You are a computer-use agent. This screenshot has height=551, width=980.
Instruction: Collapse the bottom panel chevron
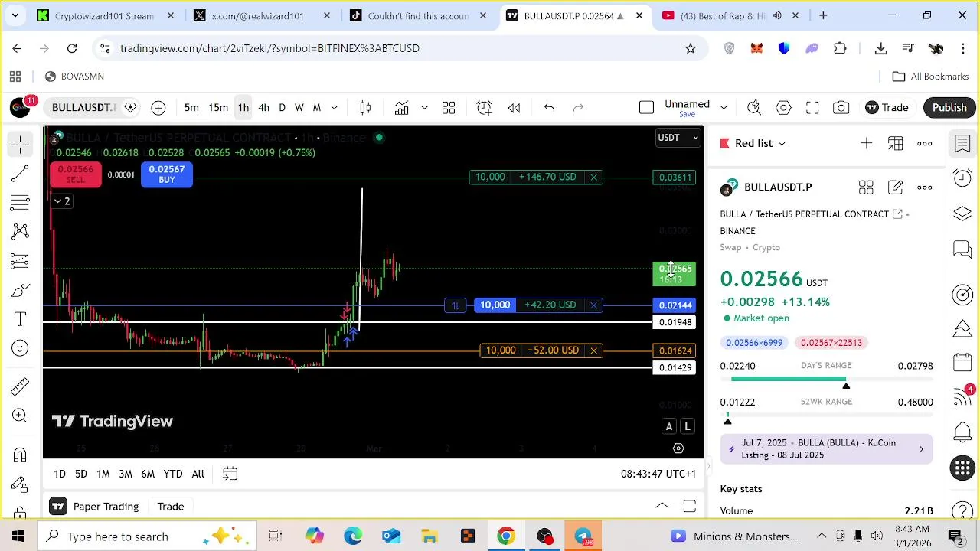(x=662, y=506)
